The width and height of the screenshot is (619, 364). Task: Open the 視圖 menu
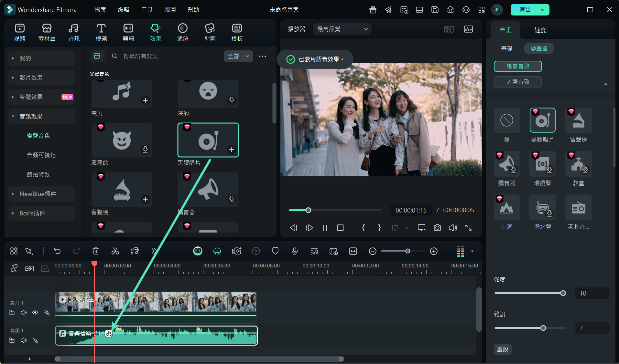[x=170, y=10]
